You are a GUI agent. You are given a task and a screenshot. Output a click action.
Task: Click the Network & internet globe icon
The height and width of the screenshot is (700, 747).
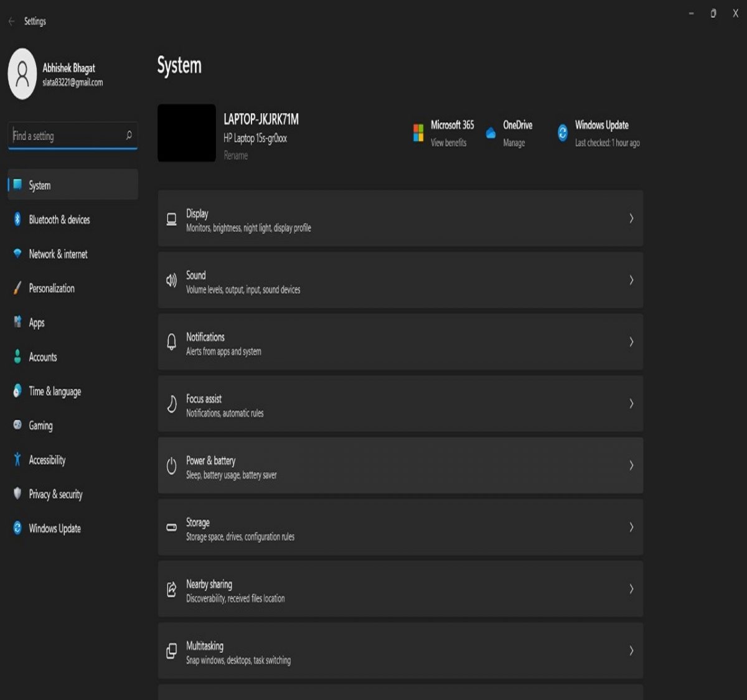pos(17,254)
